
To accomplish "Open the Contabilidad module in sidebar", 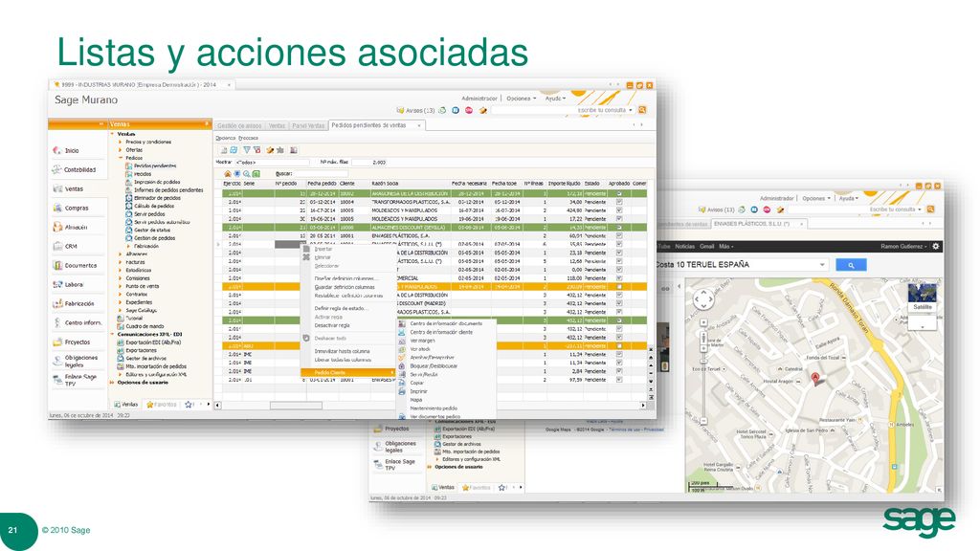I will pos(74,170).
